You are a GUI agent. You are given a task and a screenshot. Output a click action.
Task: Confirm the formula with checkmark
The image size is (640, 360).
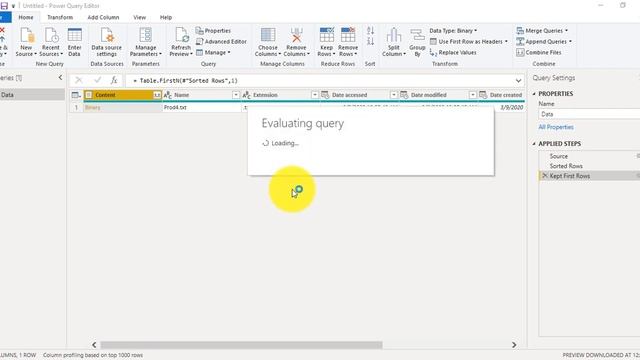tap(97, 80)
